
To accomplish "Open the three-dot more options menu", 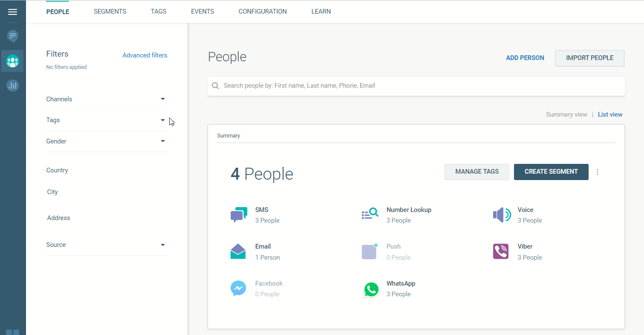I will 597,172.
